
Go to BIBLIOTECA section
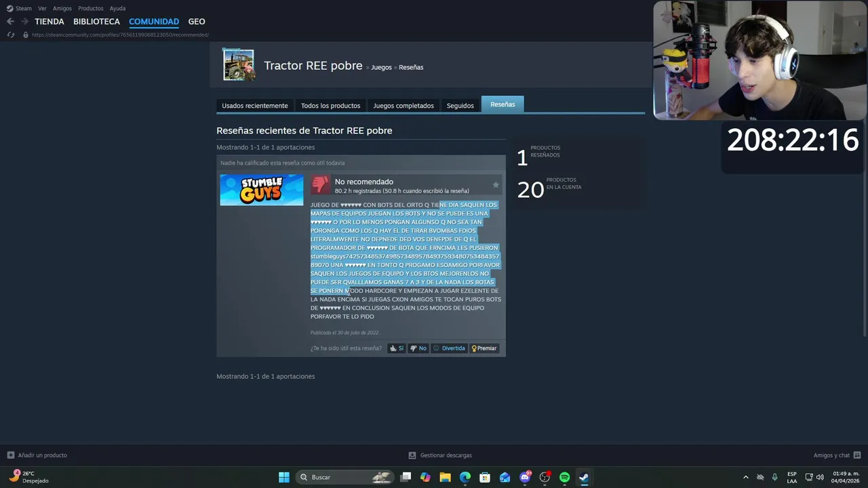click(x=96, y=22)
